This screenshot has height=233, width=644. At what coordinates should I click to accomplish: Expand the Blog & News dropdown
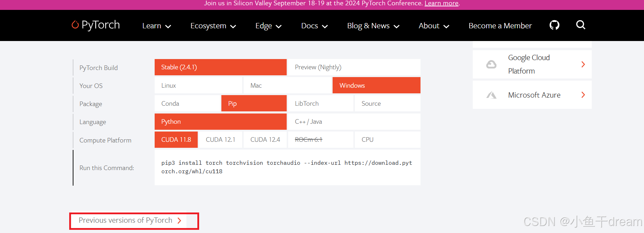(x=373, y=26)
